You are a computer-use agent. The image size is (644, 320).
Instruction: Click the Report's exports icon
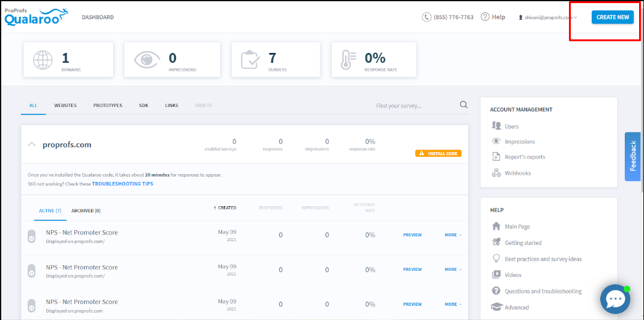[x=496, y=156]
